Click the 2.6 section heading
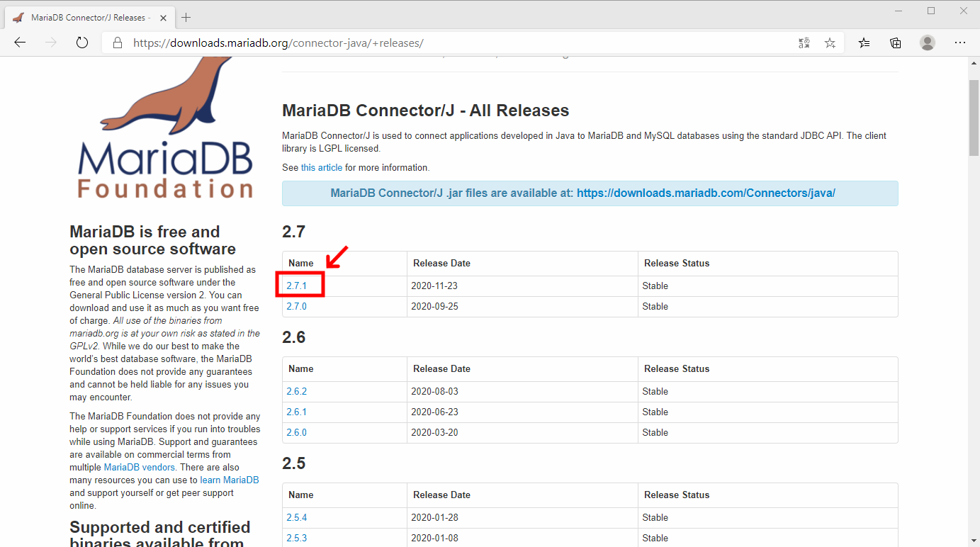The width and height of the screenshot is (980, 547). point(293,337)
